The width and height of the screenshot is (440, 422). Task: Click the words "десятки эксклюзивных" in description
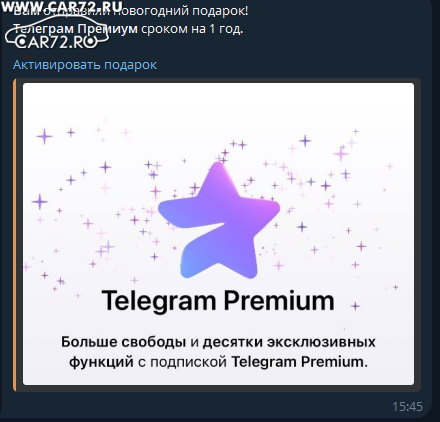pos(289,342)
